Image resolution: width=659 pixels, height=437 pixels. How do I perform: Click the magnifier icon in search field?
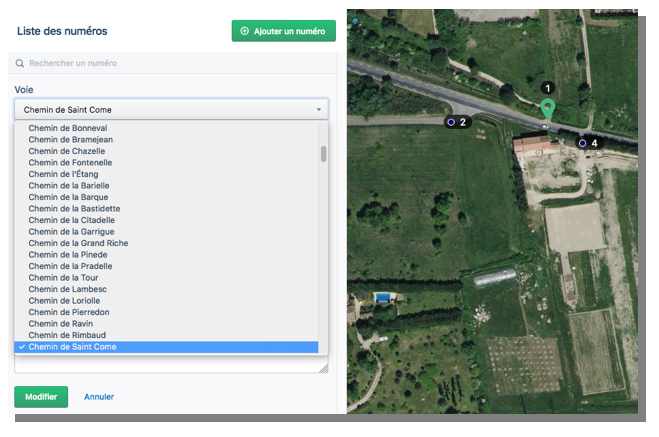click(x=20, y=63)
